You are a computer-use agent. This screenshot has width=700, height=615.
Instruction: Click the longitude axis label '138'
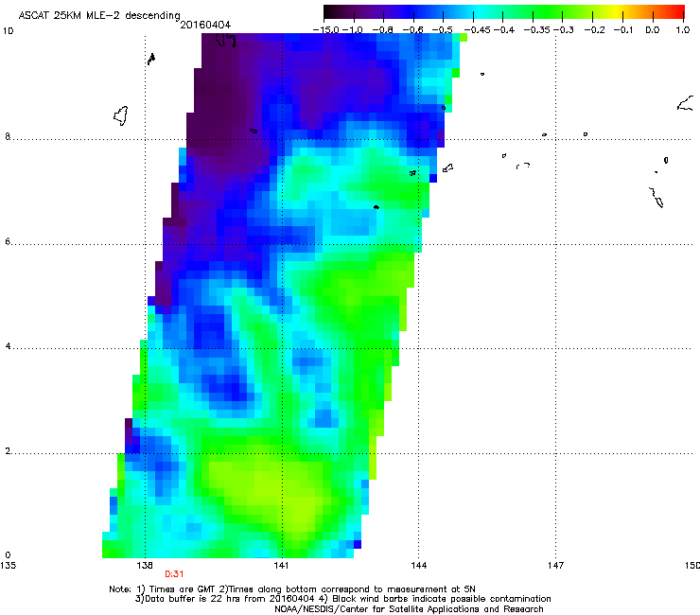(145, 566)
